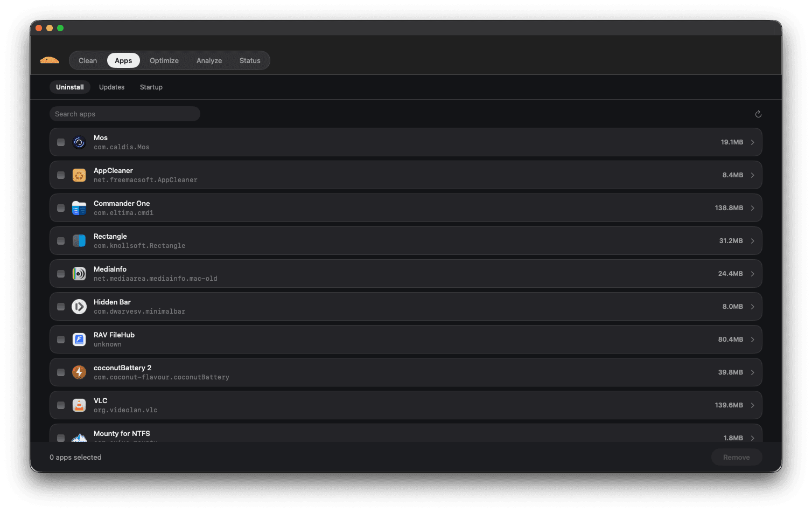Viewport: 812px width, 512px height.
Task: Click the com.dwarvesv.minimalbar identifier
Action: (139, 312)
